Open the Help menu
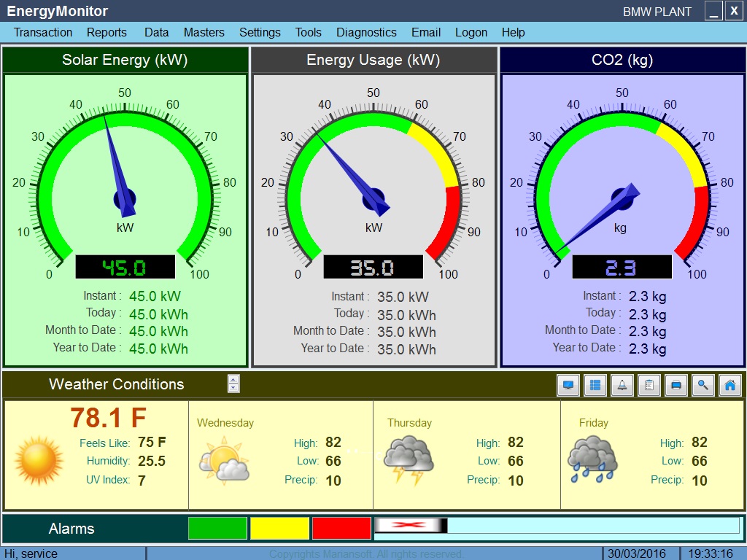The image size is (747, 560). tap(513, 32)
